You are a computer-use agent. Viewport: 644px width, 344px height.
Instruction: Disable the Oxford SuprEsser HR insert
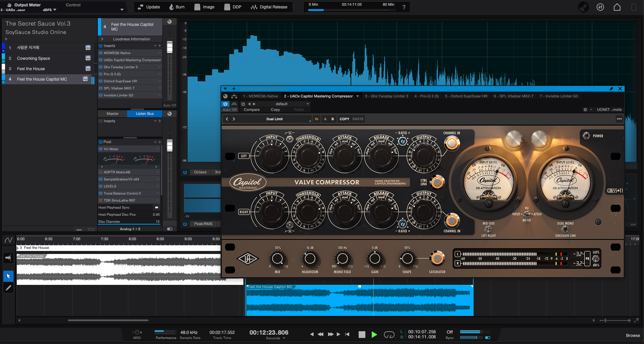[x=100, y=81]
